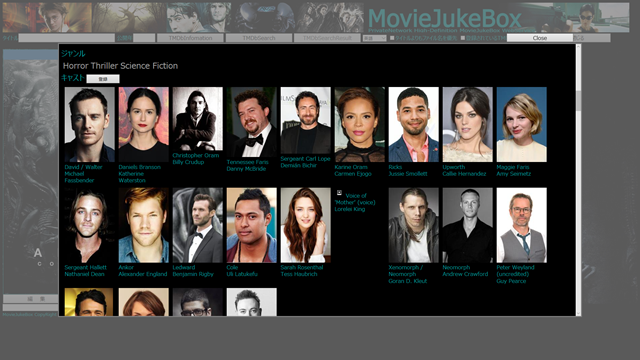
Task: Click the 'Ankor Alexander England' caption
Action: [x=143, y=271]
